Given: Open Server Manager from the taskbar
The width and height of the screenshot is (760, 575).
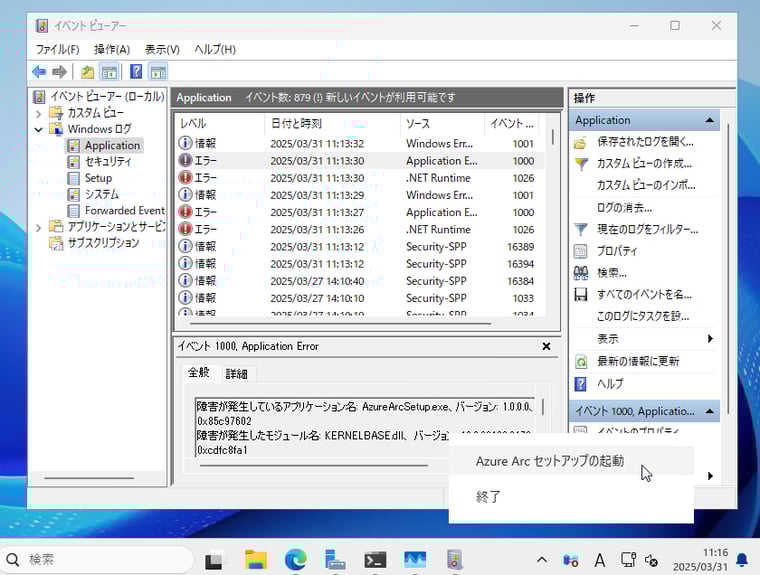Looking at the screenshot, I should pos(335,560).
